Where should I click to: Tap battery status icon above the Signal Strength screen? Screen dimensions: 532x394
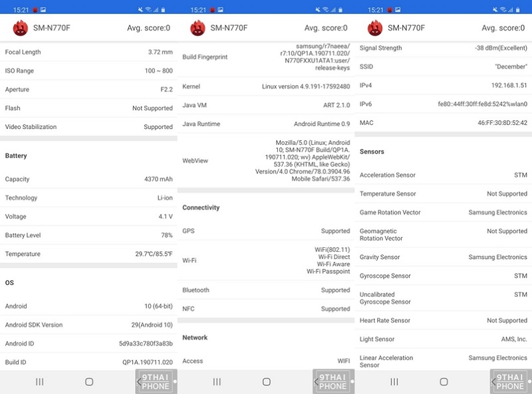point(518,10)
